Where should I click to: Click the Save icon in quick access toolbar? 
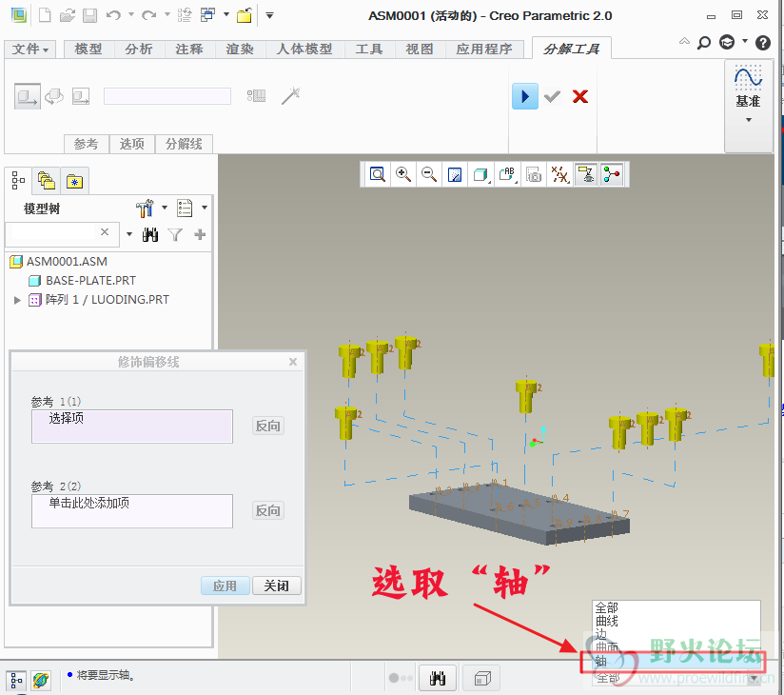[x=90, y=15]
